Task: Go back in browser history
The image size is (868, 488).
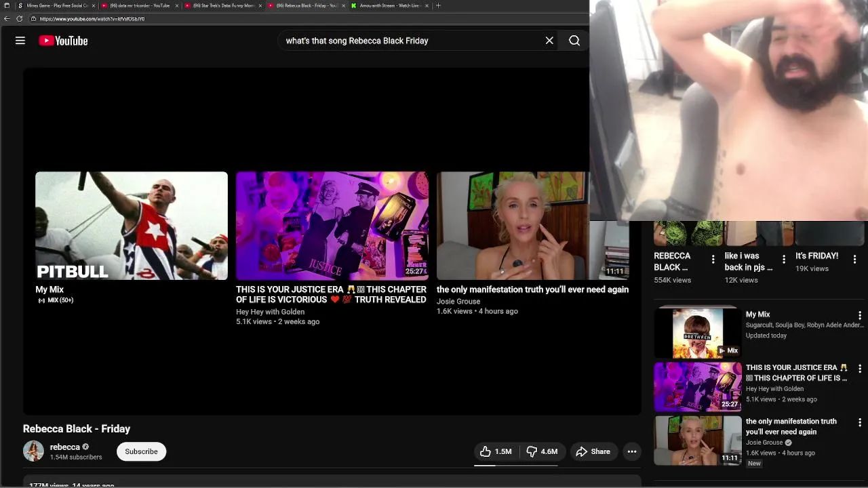Action: pos(7,19)
